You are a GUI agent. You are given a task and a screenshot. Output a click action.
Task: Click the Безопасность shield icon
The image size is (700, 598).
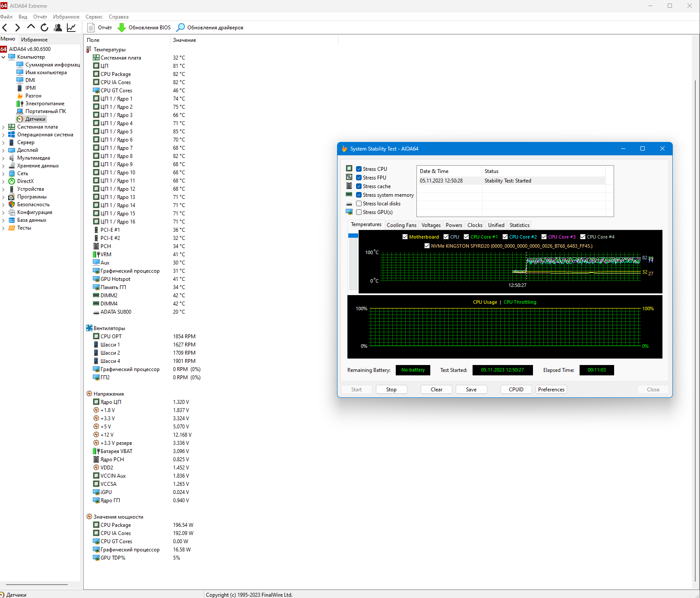(12, 205)
